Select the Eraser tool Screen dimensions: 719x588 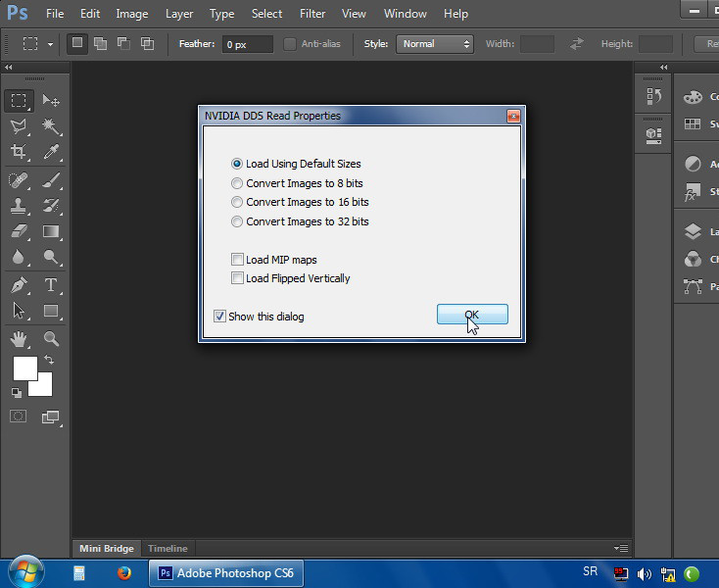click(x=19, y=231)
